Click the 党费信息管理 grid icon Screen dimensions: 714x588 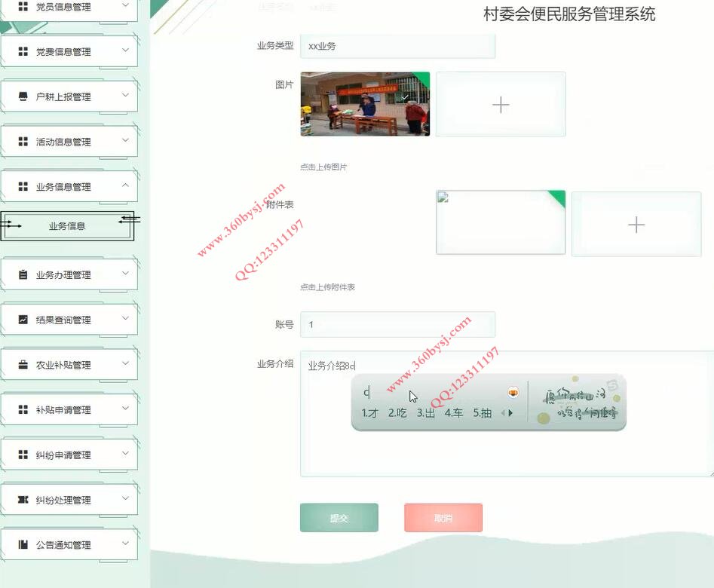click(23, 51)
